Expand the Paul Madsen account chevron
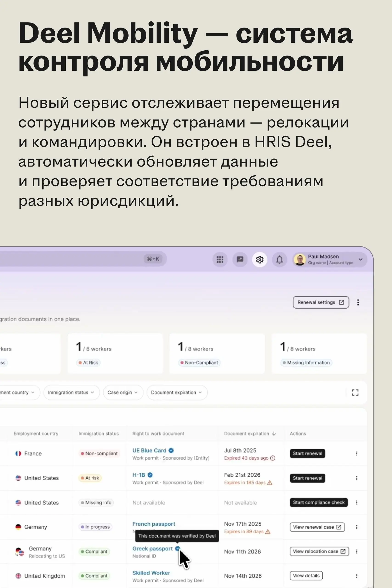Viewport: 392px width, 588px height. point(361,260)
